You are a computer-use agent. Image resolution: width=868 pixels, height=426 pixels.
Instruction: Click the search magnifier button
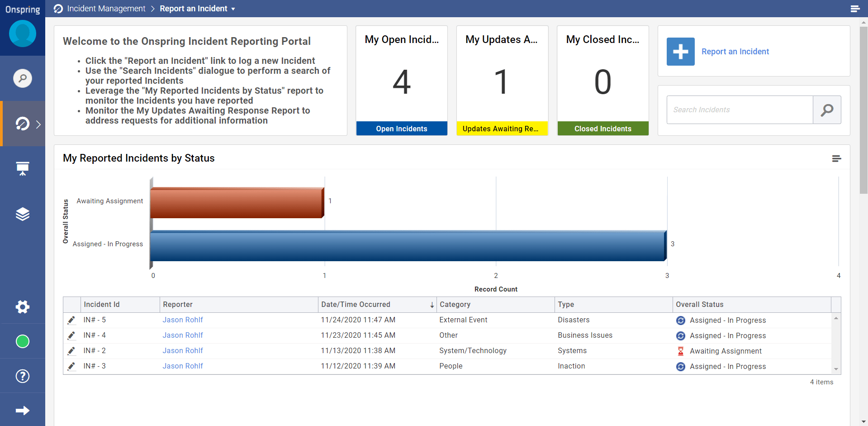pyautogui.click(x=827, y=110)
